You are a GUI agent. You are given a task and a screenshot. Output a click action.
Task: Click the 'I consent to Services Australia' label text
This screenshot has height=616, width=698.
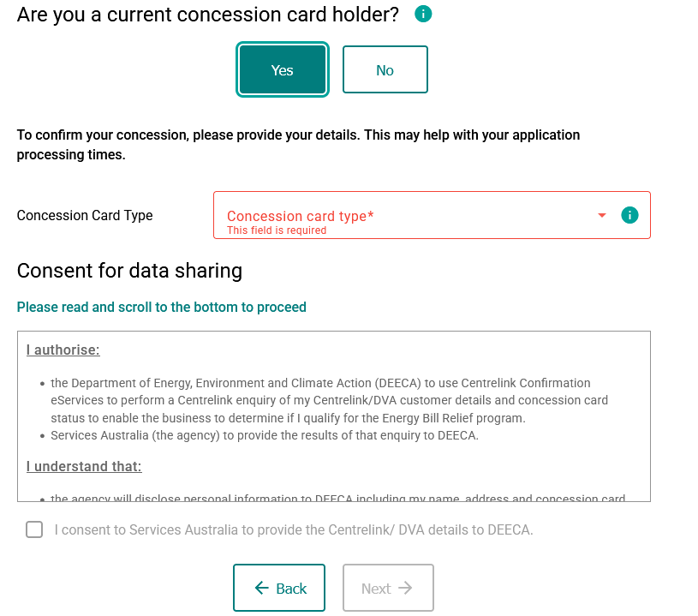click(294, 529)
